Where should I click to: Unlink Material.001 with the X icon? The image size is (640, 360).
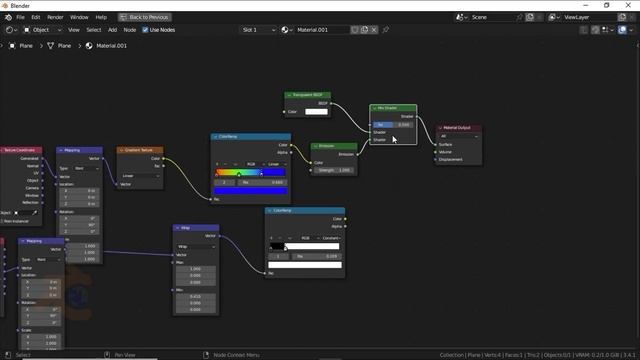pyautogui.click(x=374, y=30)
